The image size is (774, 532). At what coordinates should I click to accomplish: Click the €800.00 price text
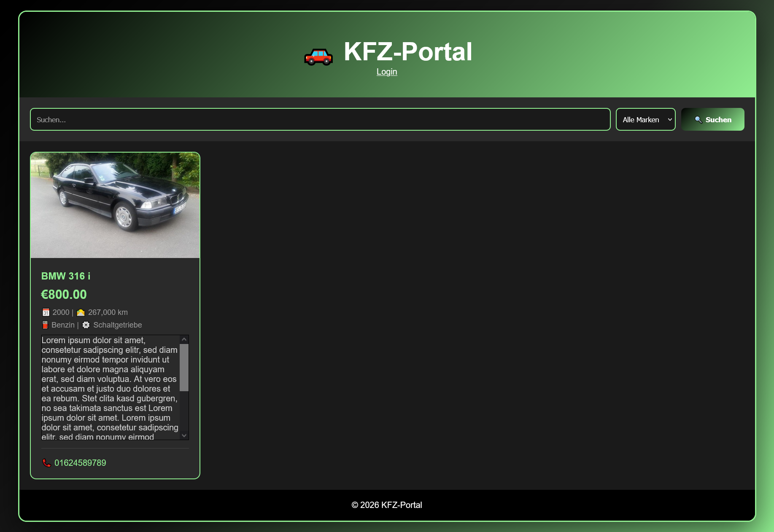point(64,294)
